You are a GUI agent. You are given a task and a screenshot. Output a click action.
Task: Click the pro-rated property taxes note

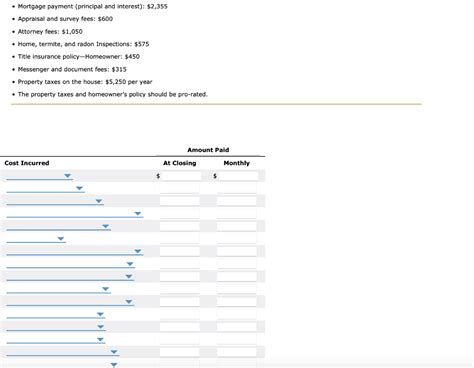pyautogui.click(x=113, y=94)
